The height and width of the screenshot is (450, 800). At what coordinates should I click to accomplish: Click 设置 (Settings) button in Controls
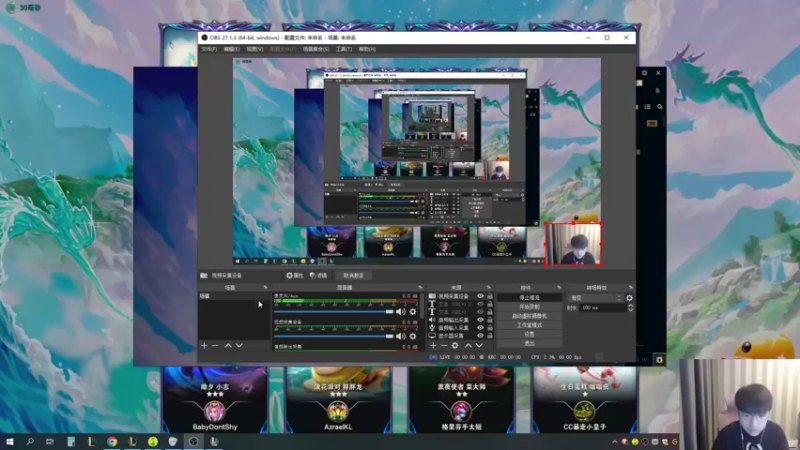[530, 334]
